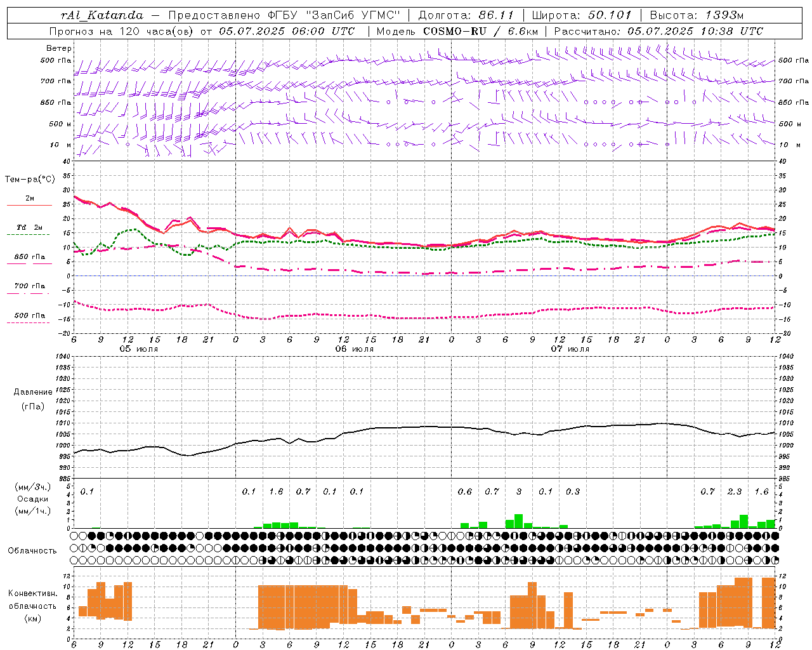This screenshot has height=650, width=812.
Task: Click the 0.3 precipitation value
Action: click(573, 491)
